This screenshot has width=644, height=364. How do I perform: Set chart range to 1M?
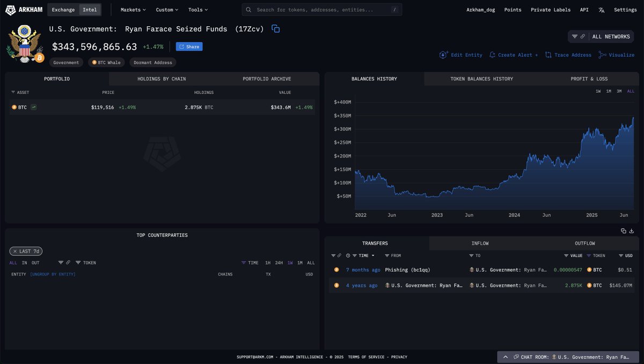(609, 91)
